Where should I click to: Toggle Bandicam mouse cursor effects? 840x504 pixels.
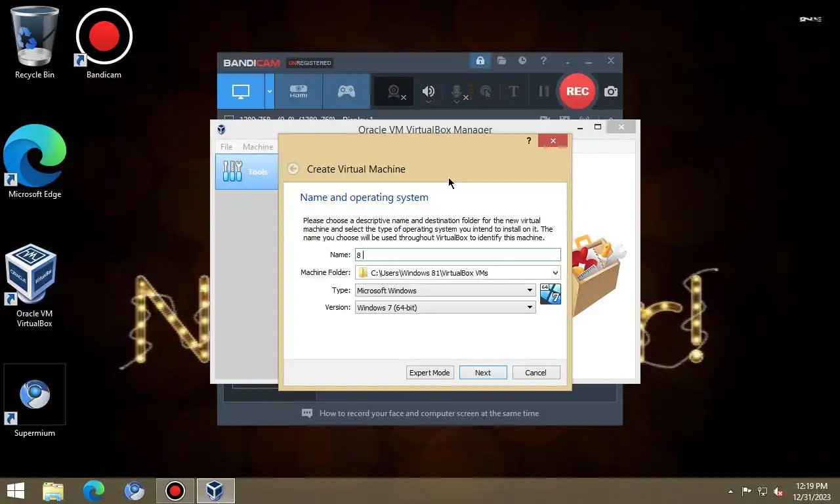coord(486,92)
